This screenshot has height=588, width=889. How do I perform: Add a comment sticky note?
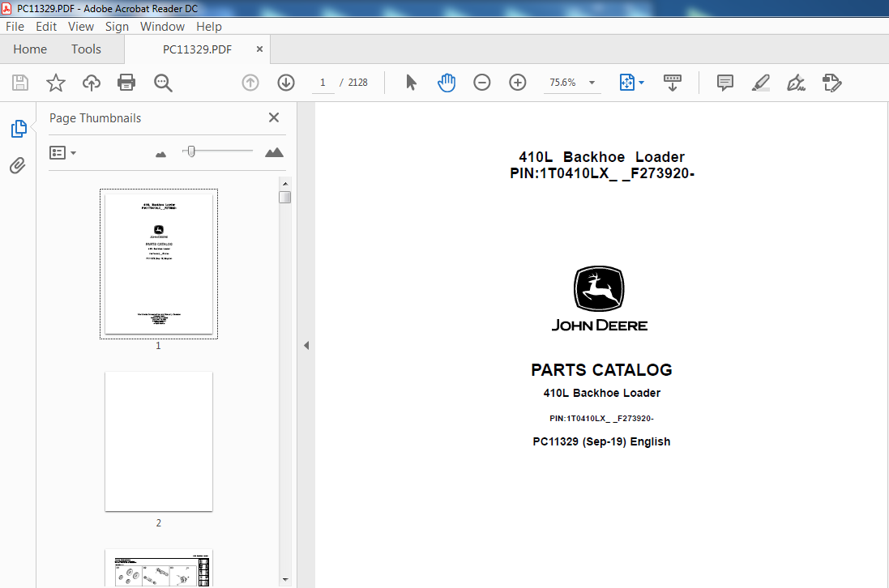[x=724, y=83]
